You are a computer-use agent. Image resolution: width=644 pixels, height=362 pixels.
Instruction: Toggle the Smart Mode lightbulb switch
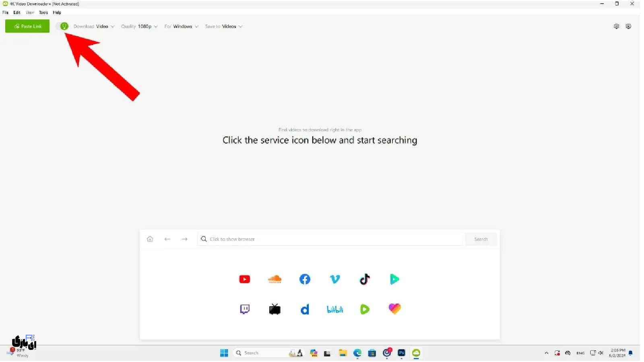(x=63, y=27)
